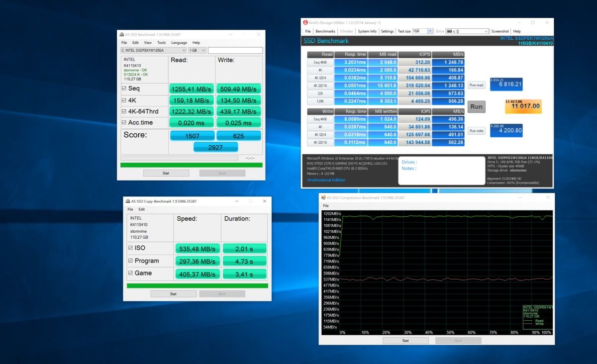
Task: Click Start in Copy-Benchmark window
Action: (173, 294)
